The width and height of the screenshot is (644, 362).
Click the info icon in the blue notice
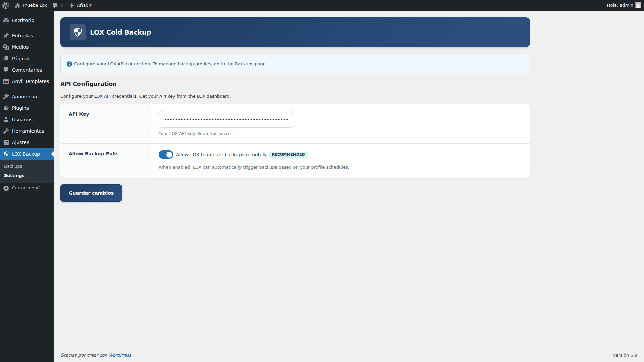69,64
